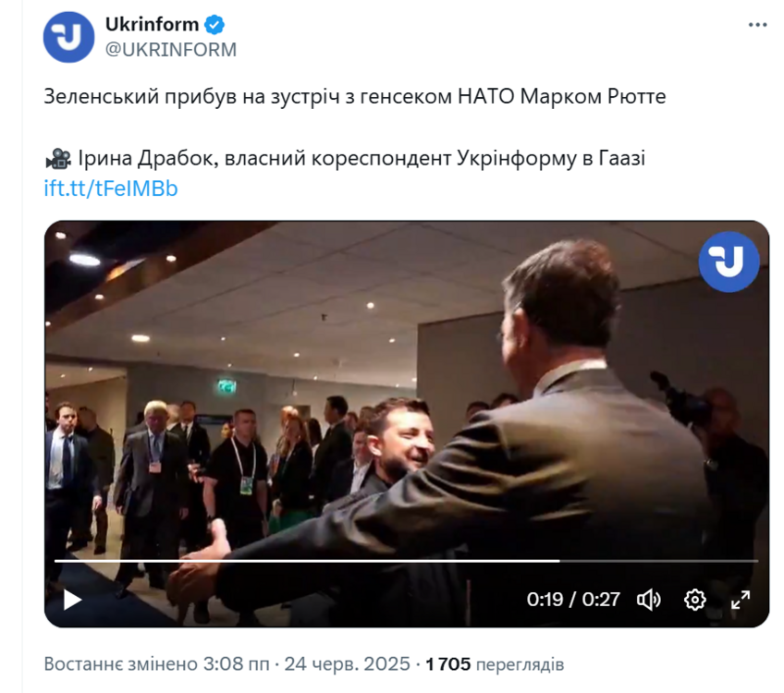Seek on the video progress bar
Viewport: 784px width, 693px height.
(x=407, y=561)
